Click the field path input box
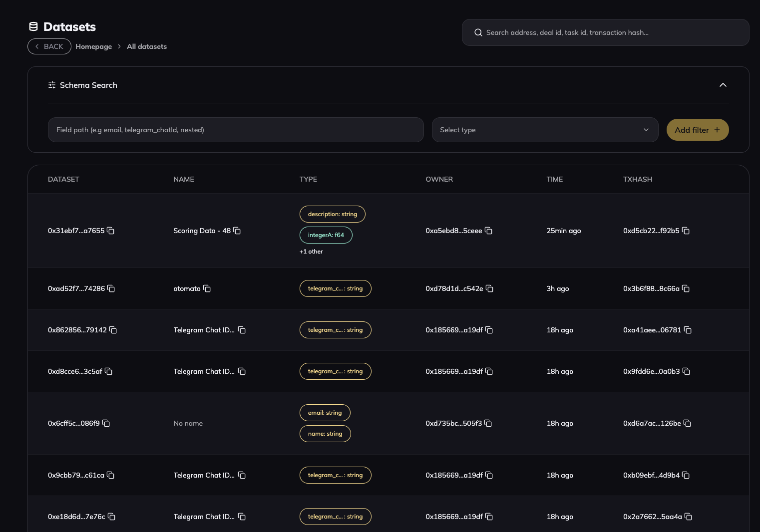760x532 pixels. 236,130
